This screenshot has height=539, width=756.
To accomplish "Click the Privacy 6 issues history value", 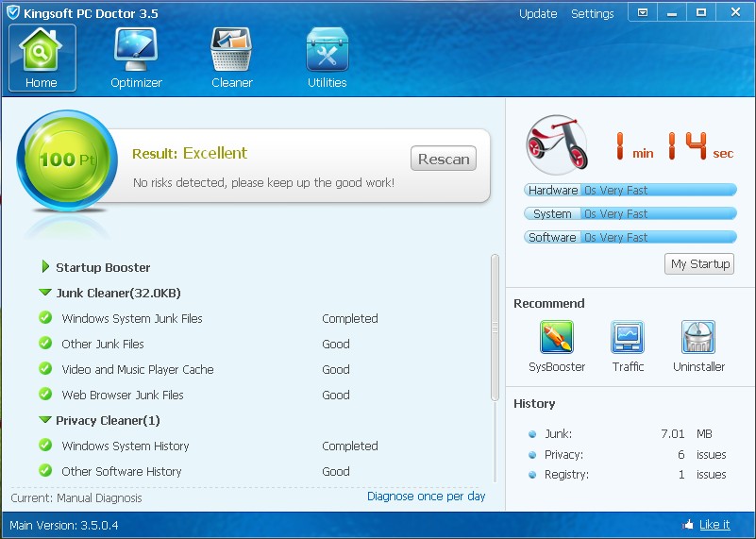I will [x=702, y=455].
